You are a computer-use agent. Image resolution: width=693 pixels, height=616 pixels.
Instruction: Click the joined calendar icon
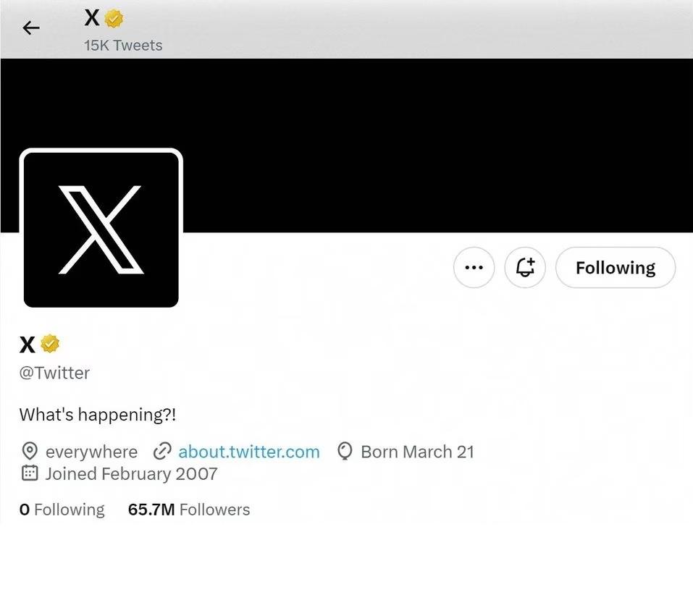(x=30, y=473)
